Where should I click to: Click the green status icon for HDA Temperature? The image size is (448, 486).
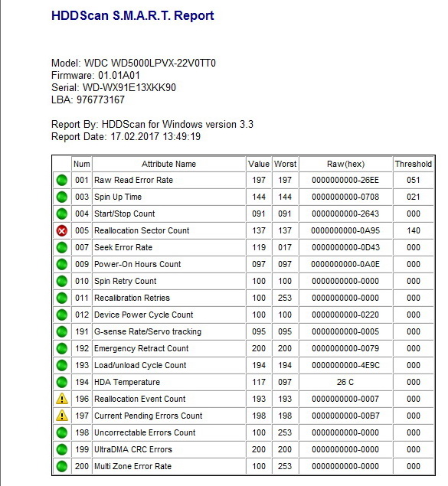(62, 382)
